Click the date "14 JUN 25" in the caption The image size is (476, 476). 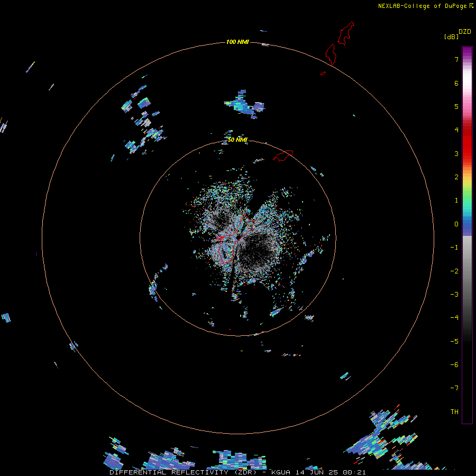tap(316, 472)
